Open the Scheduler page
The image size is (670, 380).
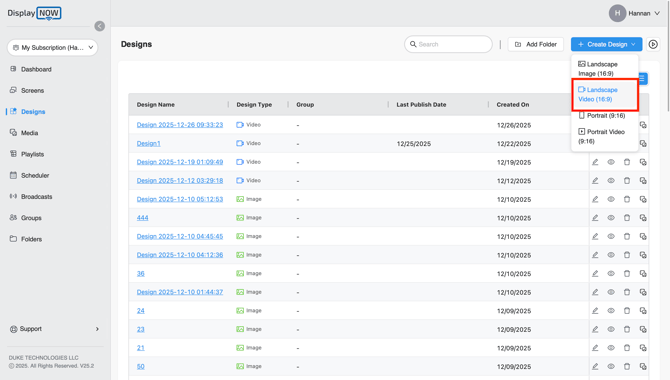click(x=35, y=175)
